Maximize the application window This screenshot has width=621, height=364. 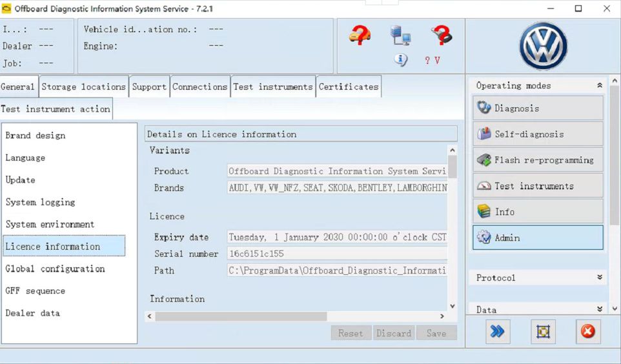(x=578, y=8)
